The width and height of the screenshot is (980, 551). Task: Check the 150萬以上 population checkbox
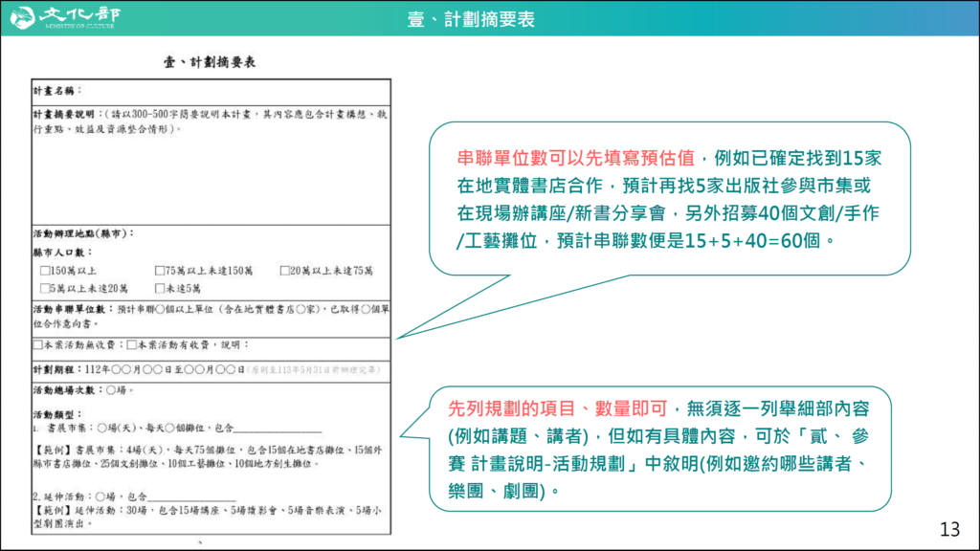click(44, 271)
